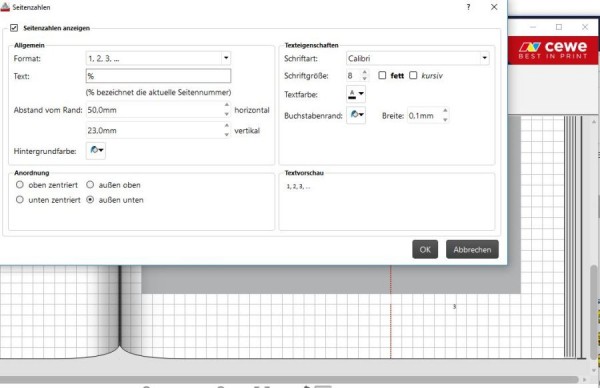The width and height of the screenshot is (600, 388).
Task: Enable the kursiv checkbox
Action: click(413, 75)
